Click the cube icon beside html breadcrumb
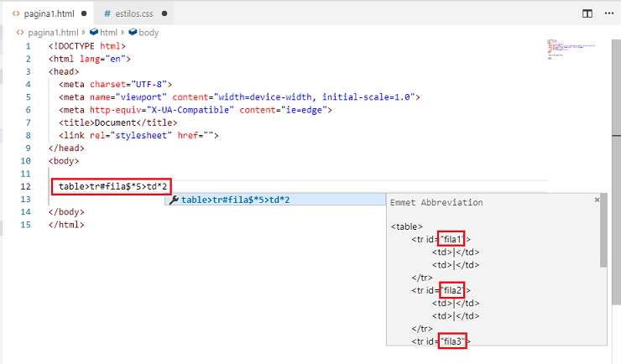The image size is (621, 364). coord(94,32)
